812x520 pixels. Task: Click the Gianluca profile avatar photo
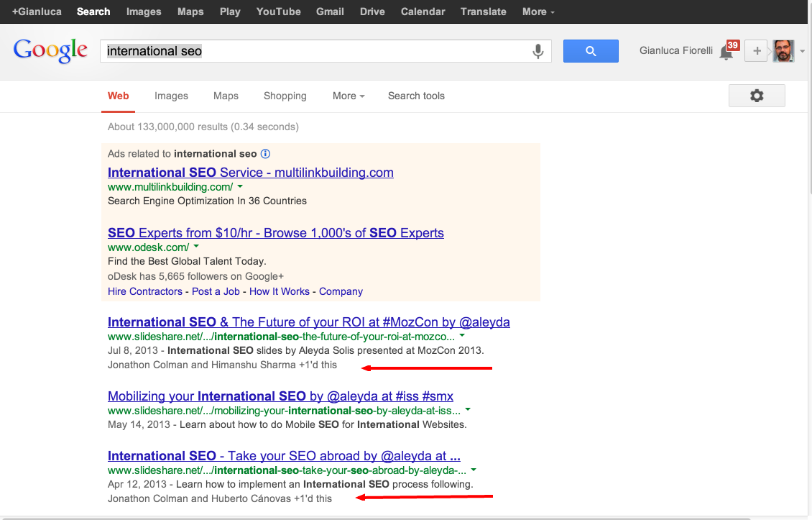pyautogui.click(x=783, y=51)
